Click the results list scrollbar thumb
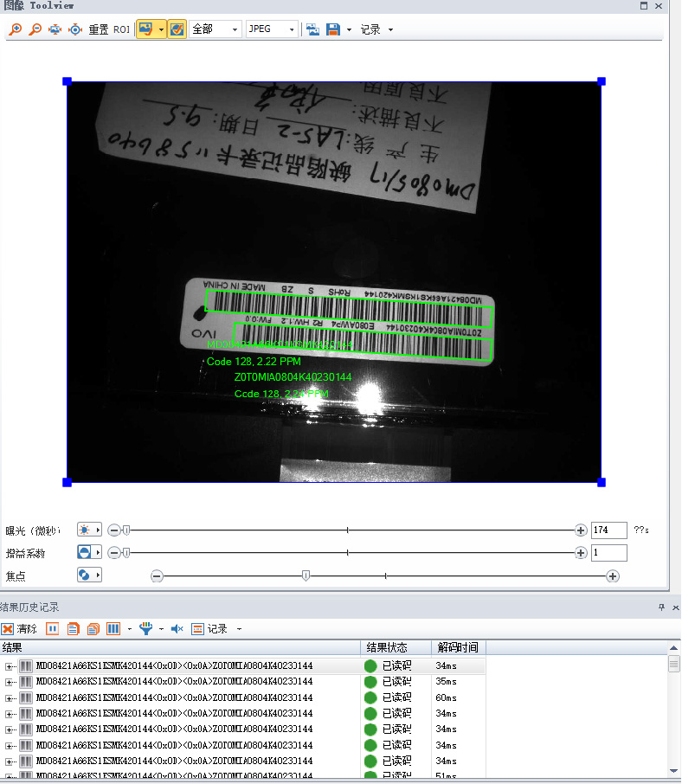The image size is (682, 784). [674, 665]
